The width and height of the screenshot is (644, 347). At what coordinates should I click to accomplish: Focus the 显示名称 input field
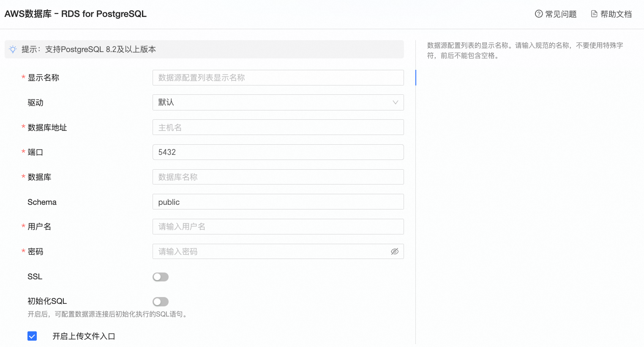[x=278, y=77]
